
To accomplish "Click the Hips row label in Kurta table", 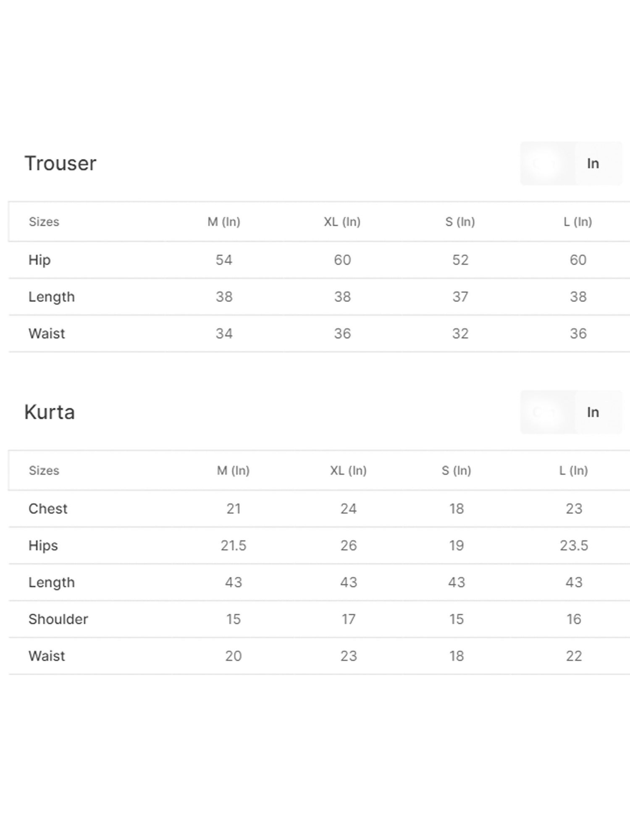I will 43,546.
